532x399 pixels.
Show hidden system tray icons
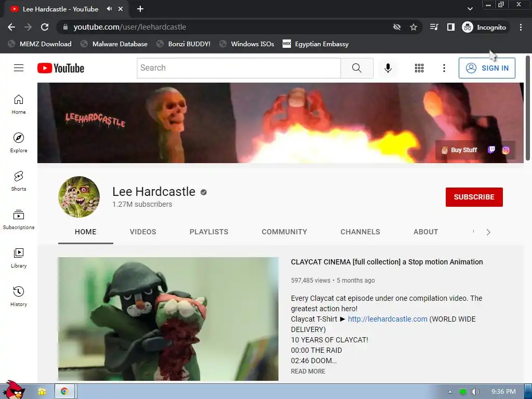tap(450, 392)
